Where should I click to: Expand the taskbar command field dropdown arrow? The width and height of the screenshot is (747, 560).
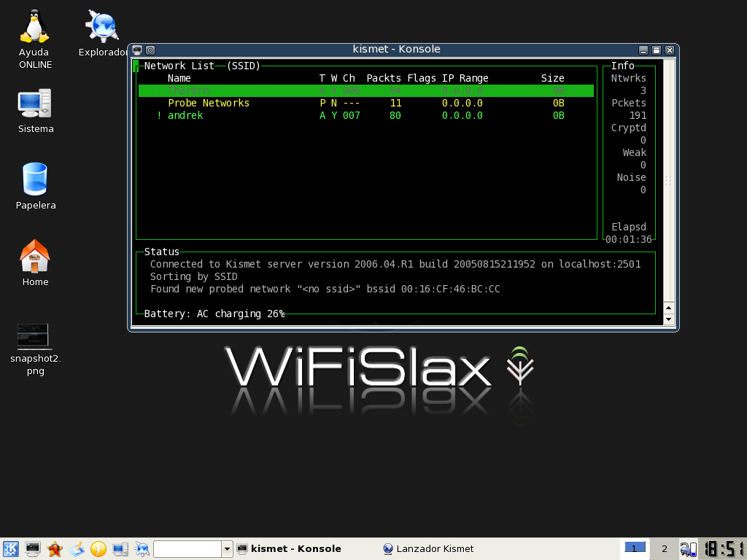tap(228, 549)
